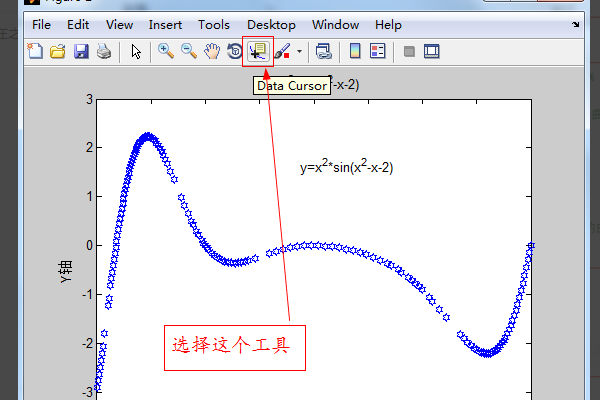Activate the Rotate 3D tool
Viewport: 600px width, 400px height.
(234, 51)
